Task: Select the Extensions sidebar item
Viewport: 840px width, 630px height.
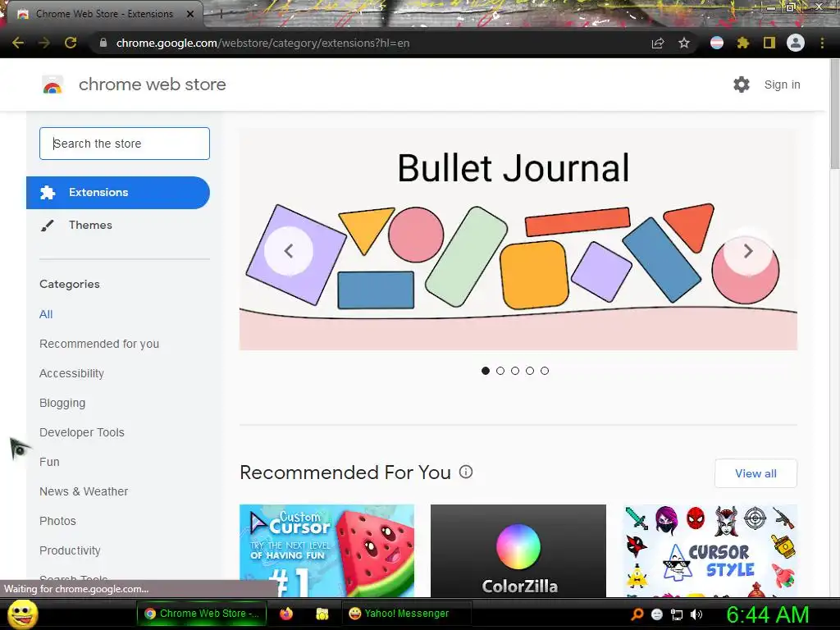Action: coord(118,192)
